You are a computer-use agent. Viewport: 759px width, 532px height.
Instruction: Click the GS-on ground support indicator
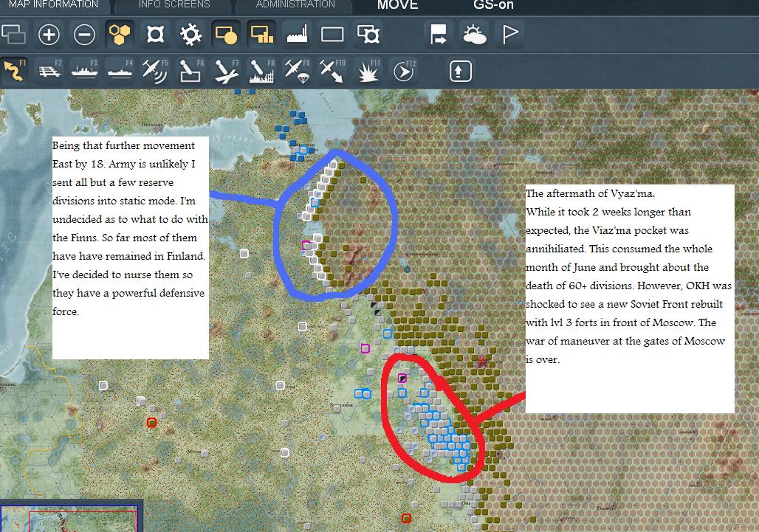(x=493, y=5)
